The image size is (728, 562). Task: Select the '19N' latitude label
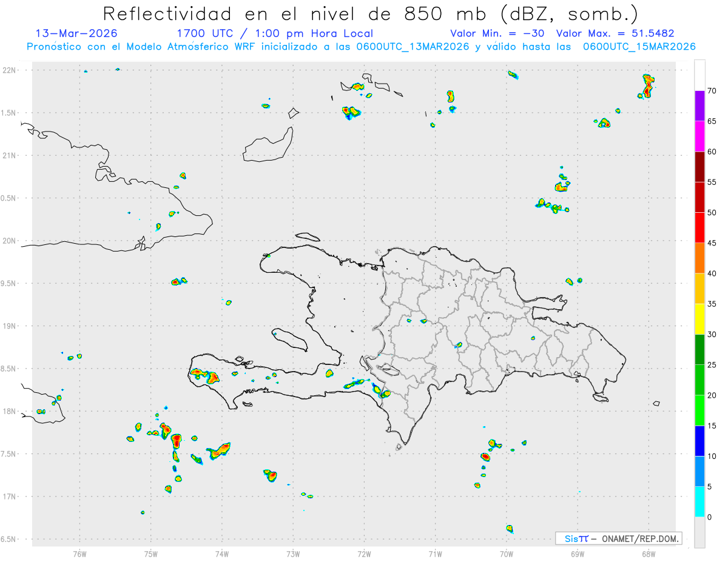pyautogui.click(x=10, y=326)
